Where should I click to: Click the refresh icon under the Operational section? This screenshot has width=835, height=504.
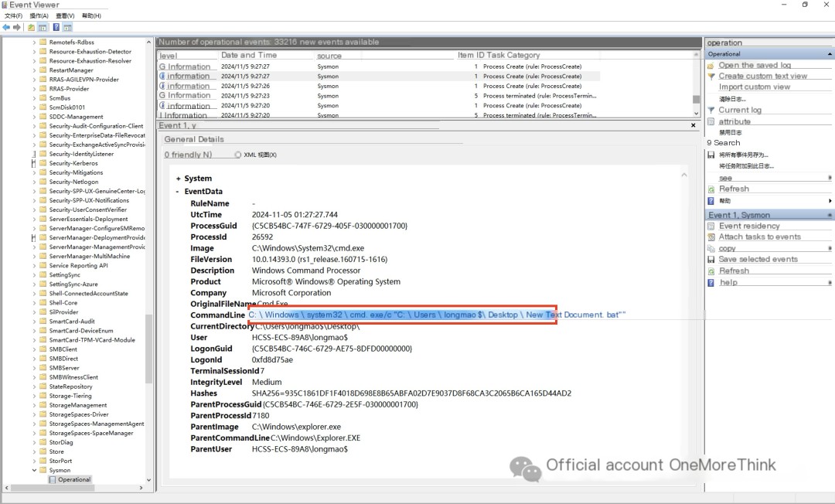[711, 189]
